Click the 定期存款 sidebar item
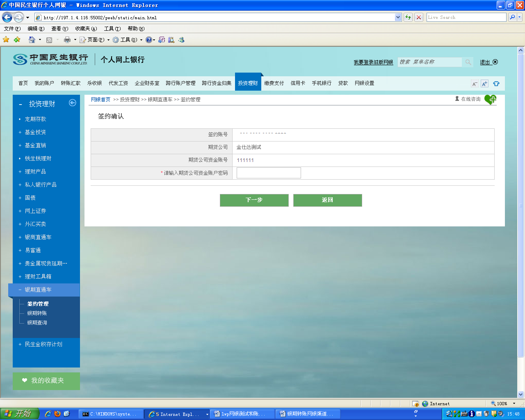This screenshot has width=525, height=420. (35, 119)
